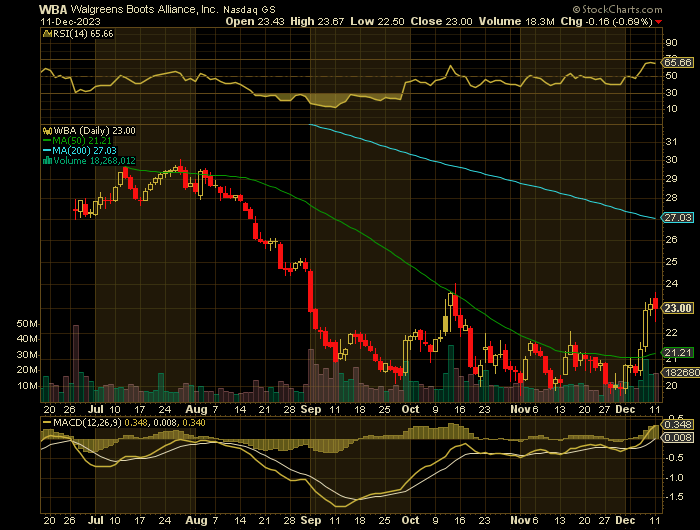Image resolution: width=700 pixels, height=530 pixels.
Task: Click the 27.03 MA(200) price tag
Action: [678, 217]
